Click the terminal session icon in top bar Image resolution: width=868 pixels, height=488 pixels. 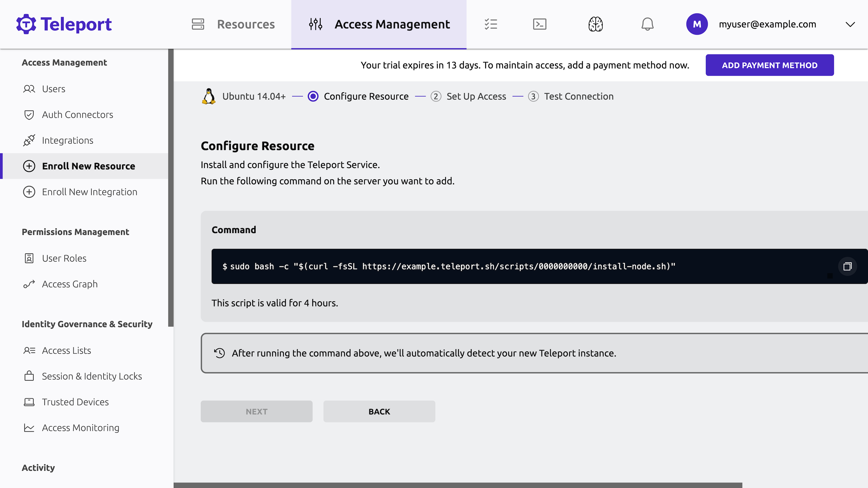[x=539, y=24]
